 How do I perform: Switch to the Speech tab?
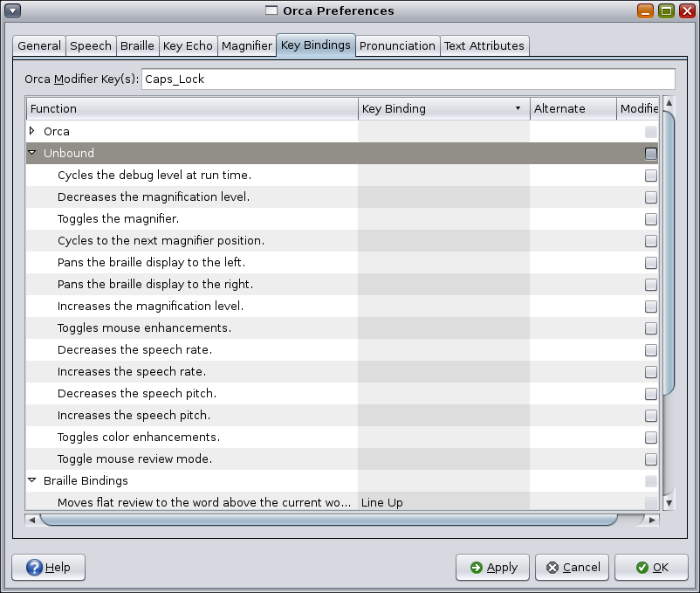click(x=91, y=46)
